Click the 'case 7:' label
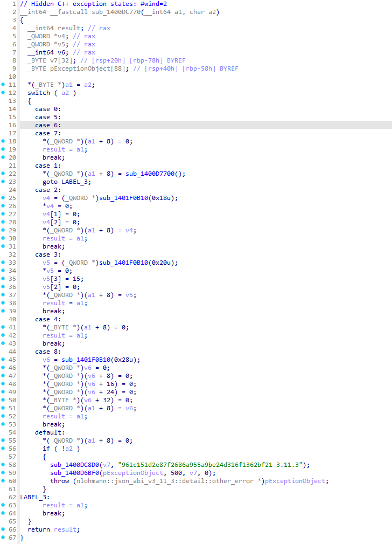This screenshot has width=392, height=544. point(48,133)
